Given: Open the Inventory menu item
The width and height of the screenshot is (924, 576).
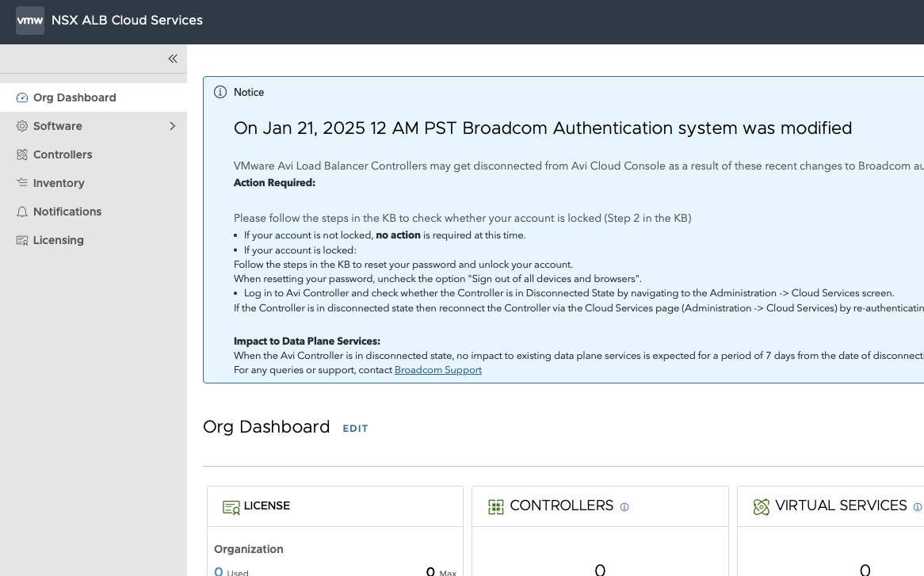Looking at the screenshot, I should coord(94,183).
